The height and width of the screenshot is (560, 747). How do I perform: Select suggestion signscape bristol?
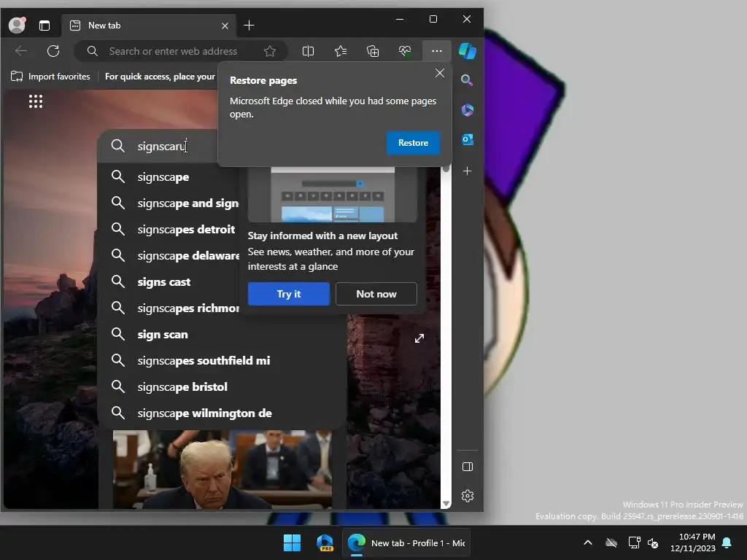pos(222,386)
